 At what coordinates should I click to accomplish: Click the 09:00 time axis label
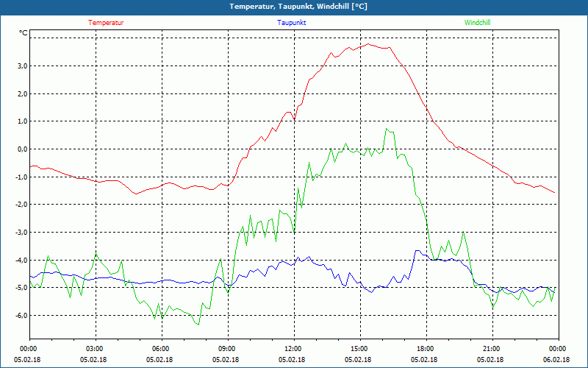click(x=228, y=349)
